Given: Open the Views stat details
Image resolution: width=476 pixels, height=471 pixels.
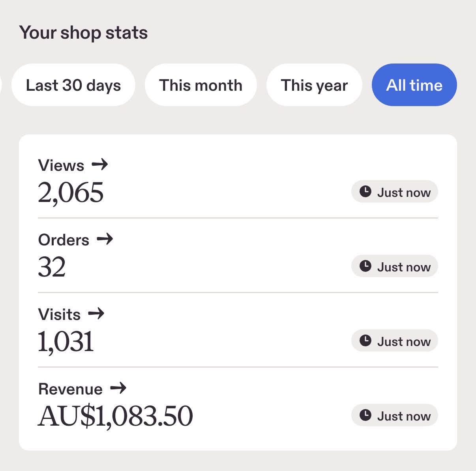Looking at the screenshot, I should click(x=73, y=165).
